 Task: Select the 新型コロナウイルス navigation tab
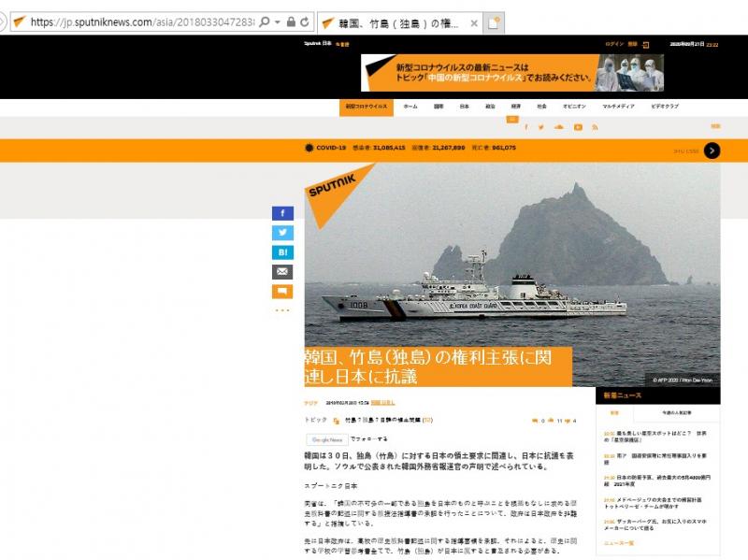[x=367, y=107]
